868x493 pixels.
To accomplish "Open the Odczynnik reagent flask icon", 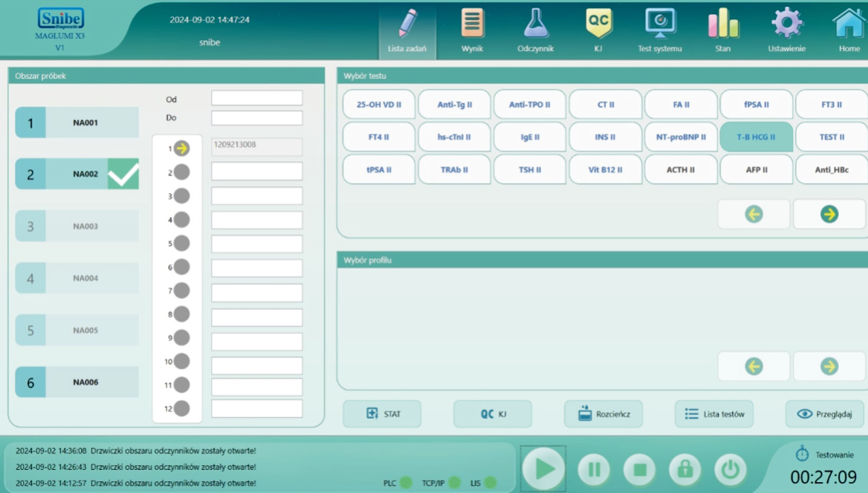I will (x=535, y=24).
